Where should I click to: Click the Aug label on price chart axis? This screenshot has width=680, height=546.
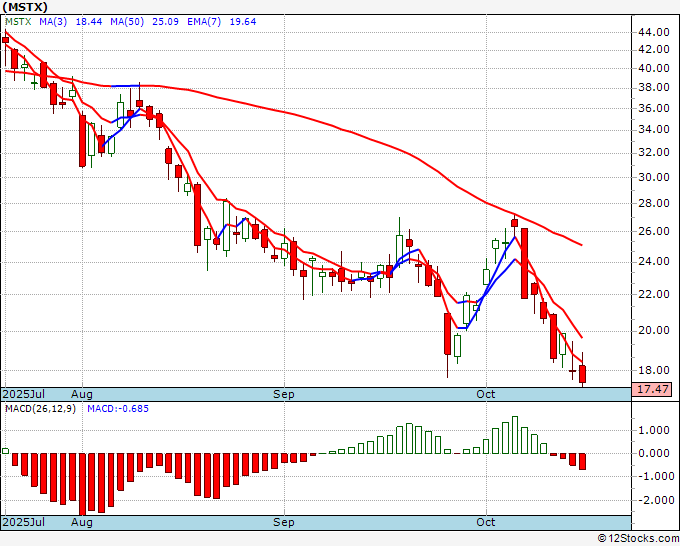click(x=82, y=394)
